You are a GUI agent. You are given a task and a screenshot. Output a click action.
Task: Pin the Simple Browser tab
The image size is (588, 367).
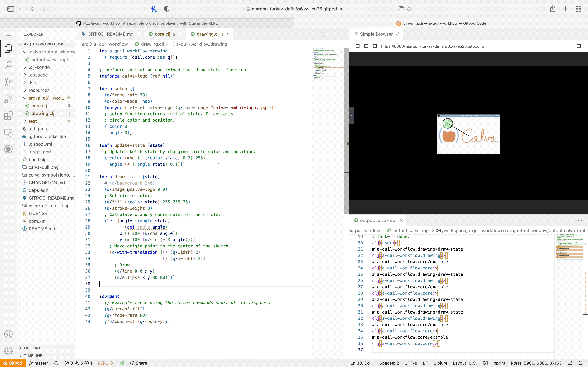(x=397, y=34)
